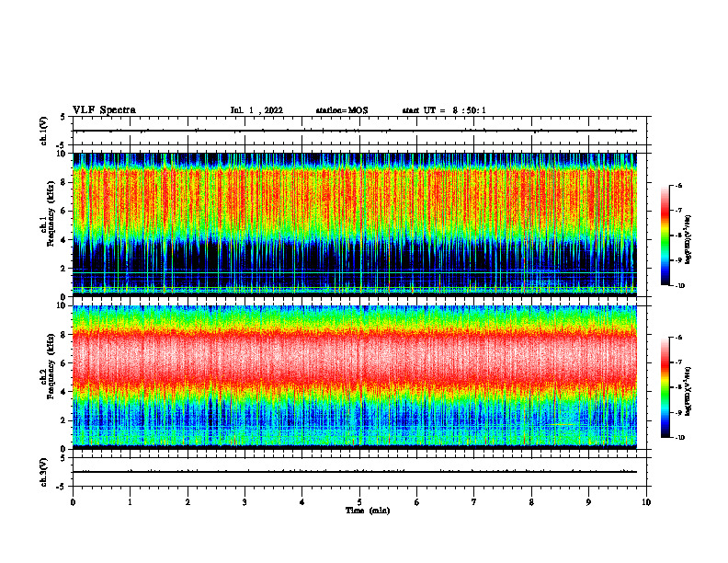Click the ch.1 spectrogram plot area

point(355,224)
